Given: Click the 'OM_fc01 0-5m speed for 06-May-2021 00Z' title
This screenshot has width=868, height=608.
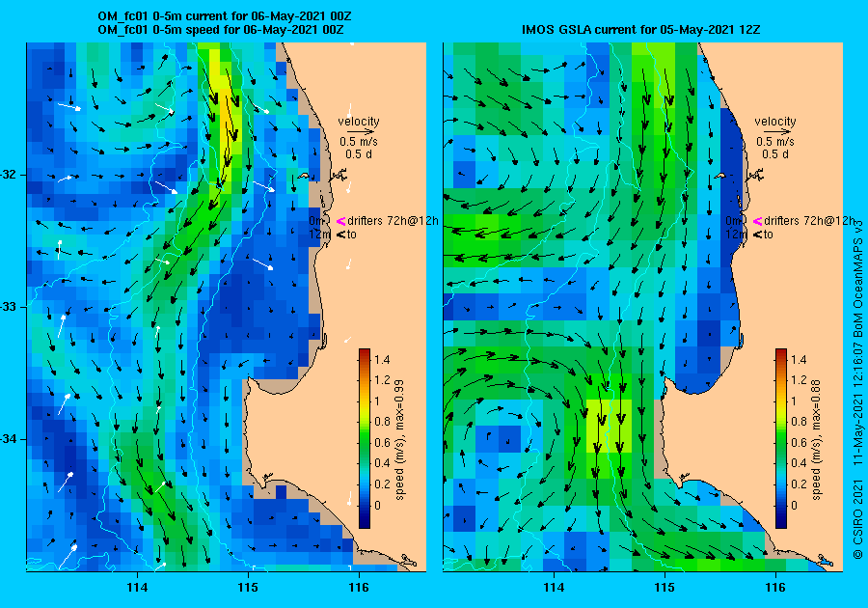Looking at the screenshot, I should 220,29.
